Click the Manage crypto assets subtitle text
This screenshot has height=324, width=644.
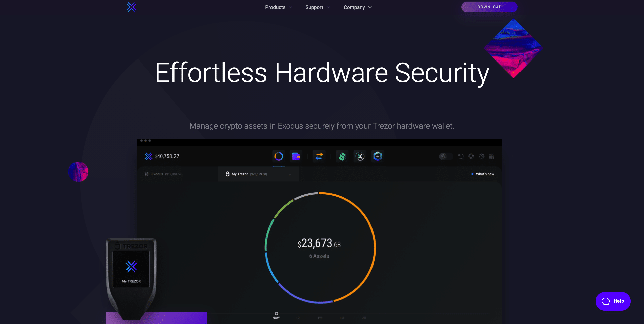click(322, 126)
